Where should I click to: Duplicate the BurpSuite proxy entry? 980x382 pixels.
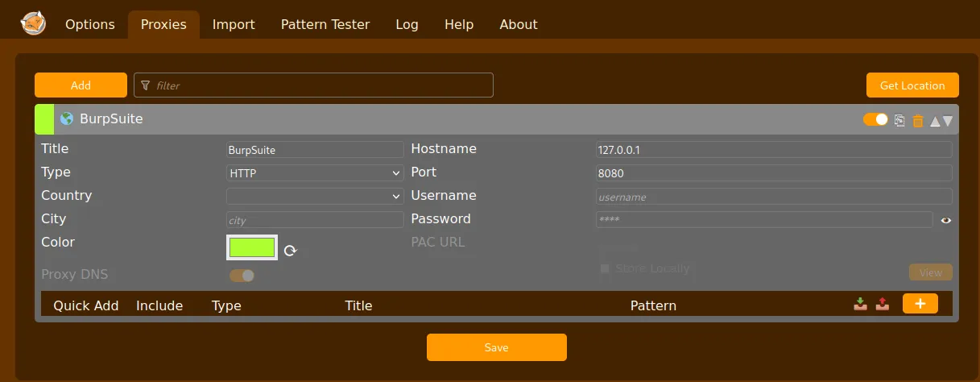pyautogui.click(x=900, y=120)
